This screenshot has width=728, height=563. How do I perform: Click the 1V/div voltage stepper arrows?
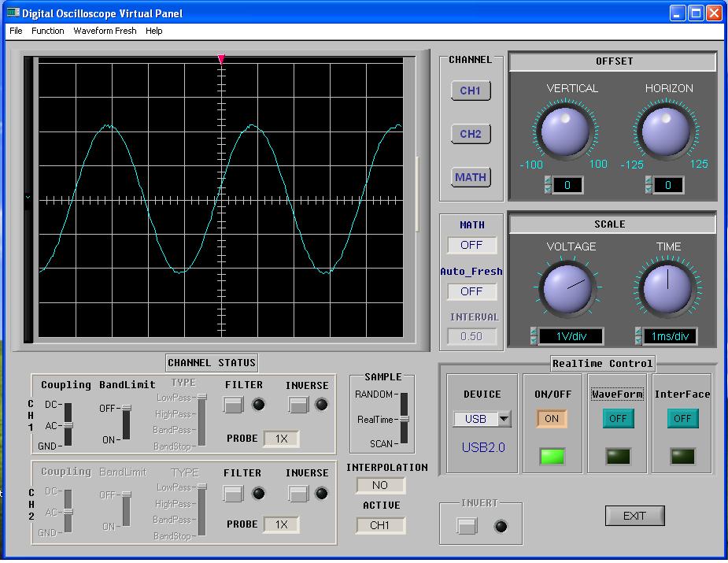pos(534,336)
